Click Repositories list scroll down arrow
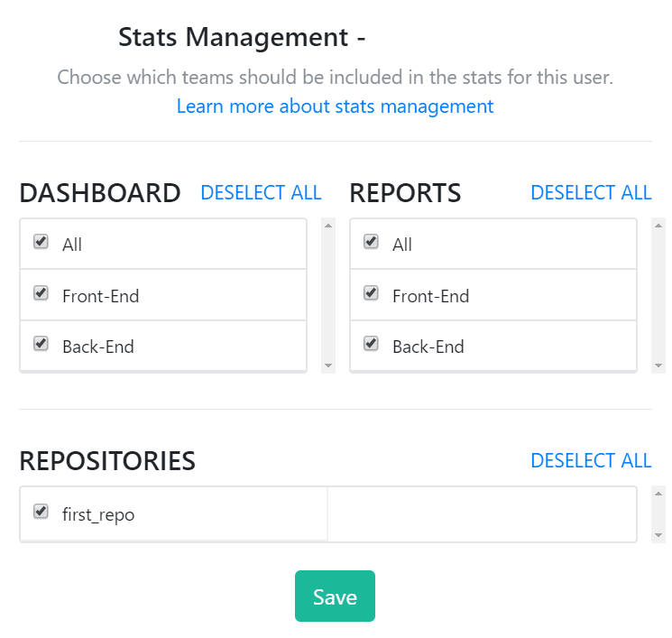The width and height of the screenshot is (672, 638). (x=658, y=535)
